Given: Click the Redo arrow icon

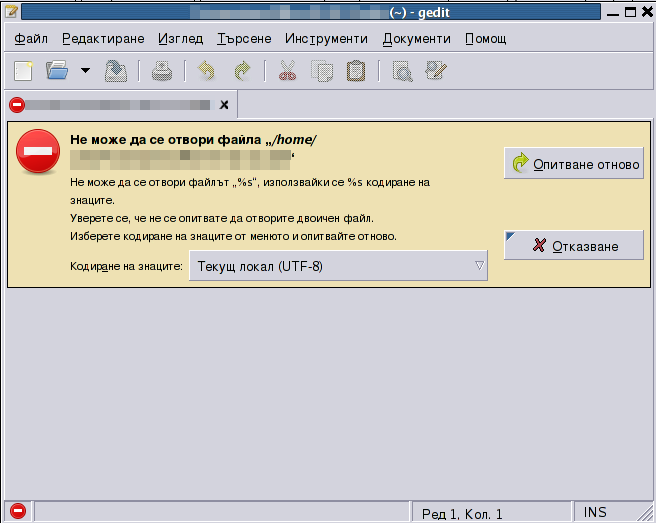Looking at the screenshot, I should click(241, 71).
